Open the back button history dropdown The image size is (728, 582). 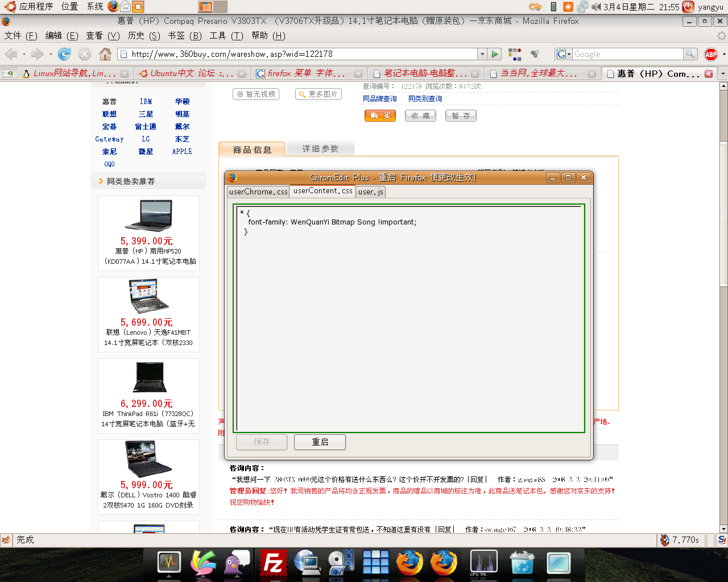24,55
